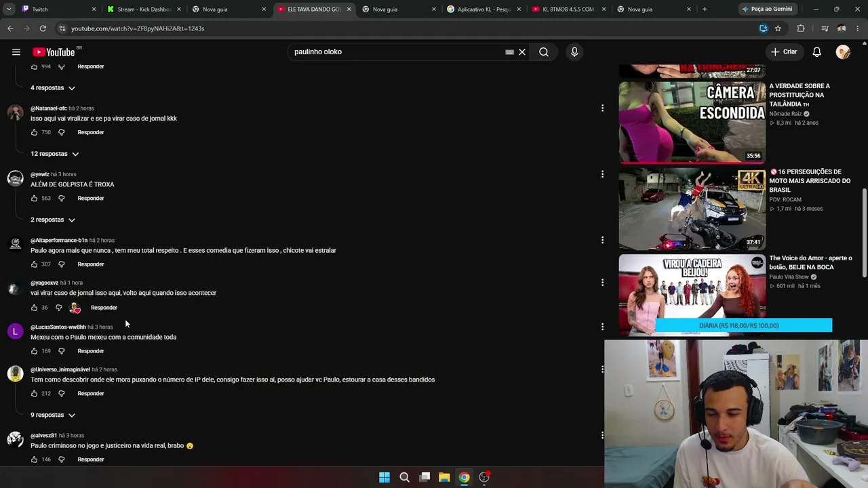Open options menu for @Natanael-ofc comment
Screen dimensions: 868x488
(x=602, y=108)
